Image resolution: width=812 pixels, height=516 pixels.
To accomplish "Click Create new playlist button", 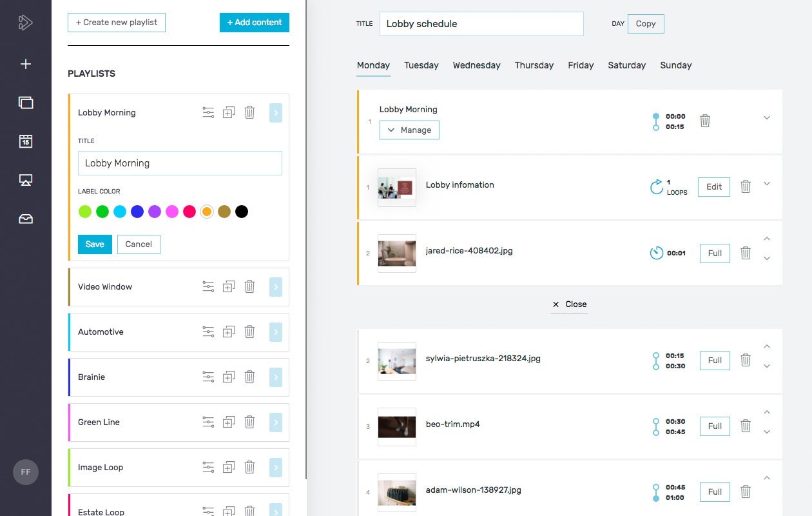I will (117, 23).
